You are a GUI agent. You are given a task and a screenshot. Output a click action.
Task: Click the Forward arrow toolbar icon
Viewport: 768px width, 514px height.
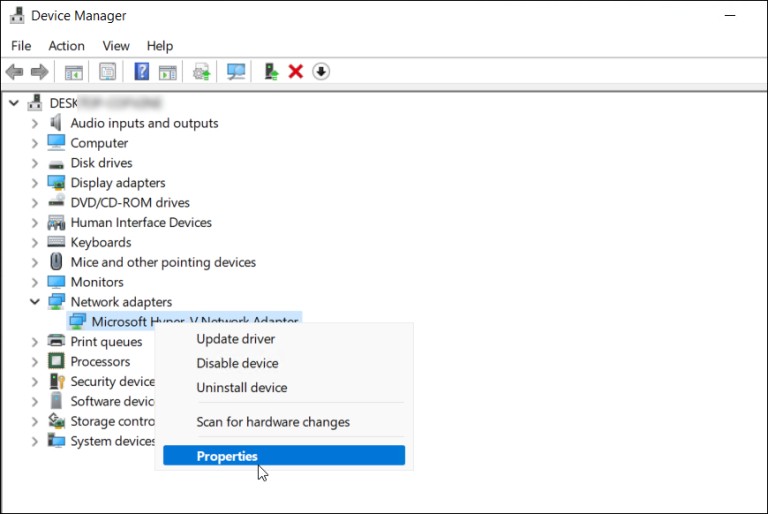(x=40, y=72)
